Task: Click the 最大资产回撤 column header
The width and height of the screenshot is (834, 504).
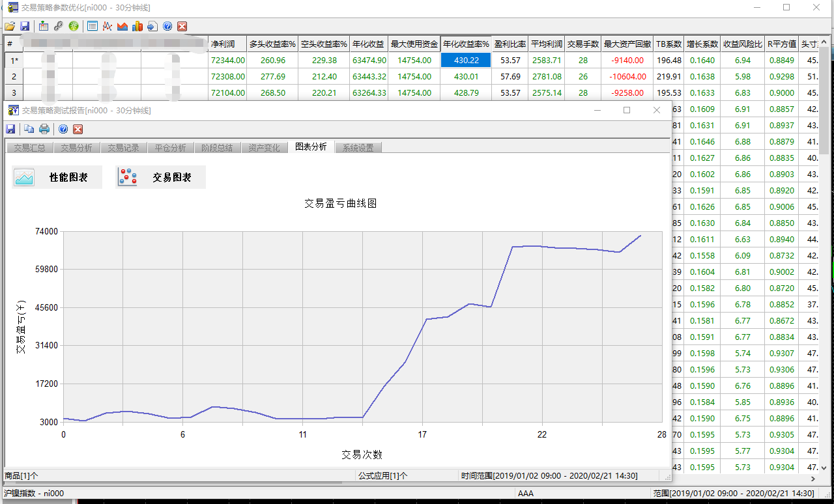Action: click(627, 44)
